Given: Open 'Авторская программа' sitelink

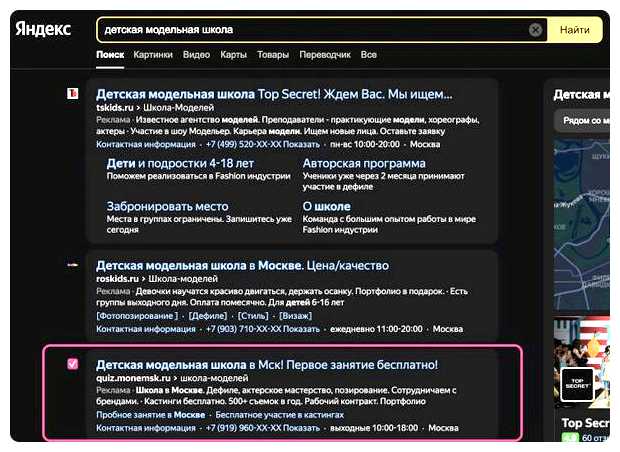Looking at the screenshot, I should [364, 163].
